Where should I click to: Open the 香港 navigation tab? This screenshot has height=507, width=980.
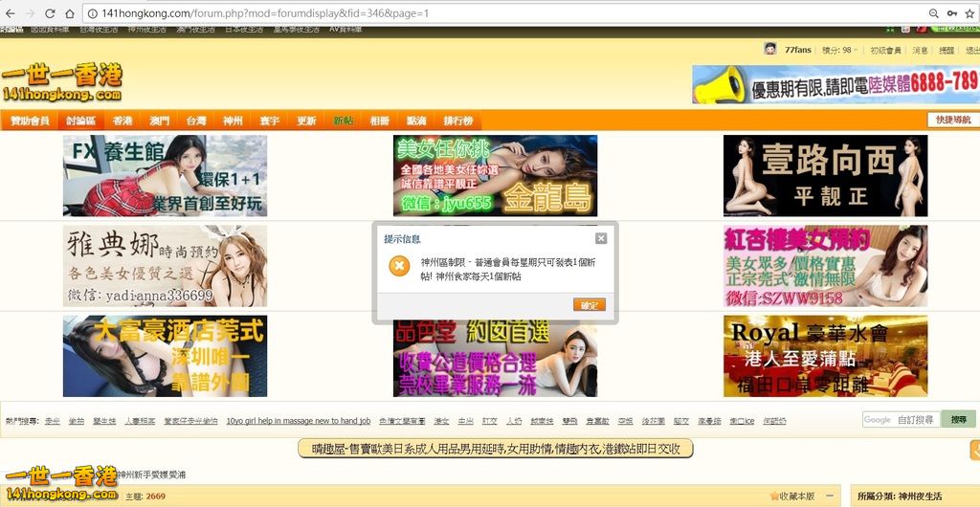pyautogui.click(x=122, y=121)
